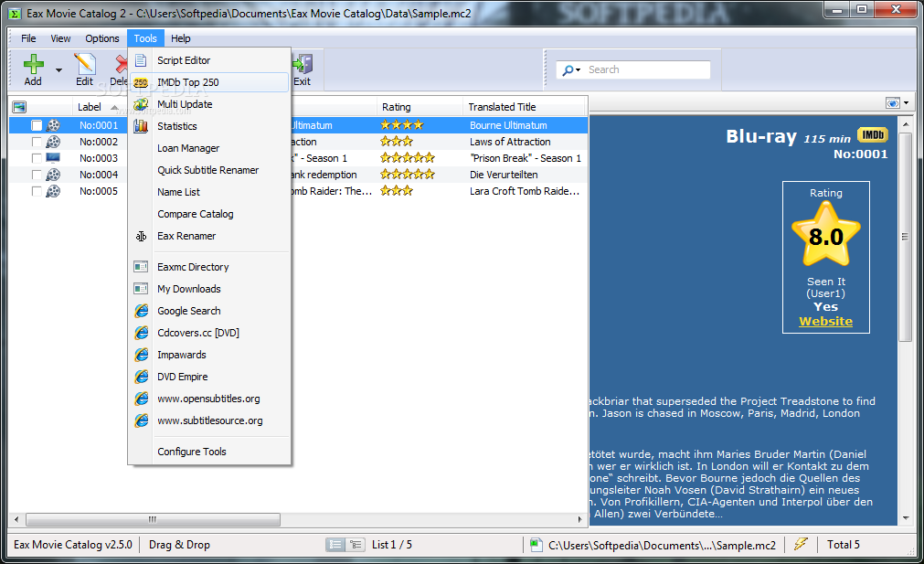The width and height of the screenshot is (924, 564).
Task: Click the details view status bar icon
Action: pyautogui.click(x=356, y=545)
